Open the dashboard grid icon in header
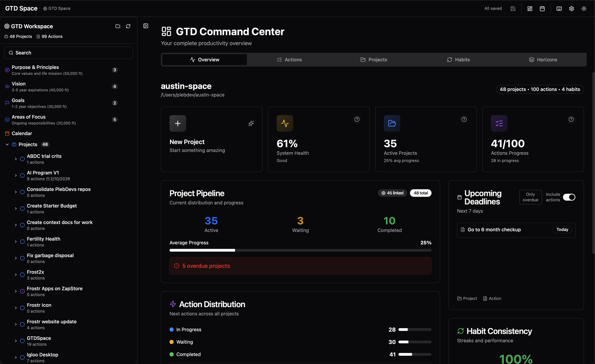The image size is (595, 364). (530, 8)
